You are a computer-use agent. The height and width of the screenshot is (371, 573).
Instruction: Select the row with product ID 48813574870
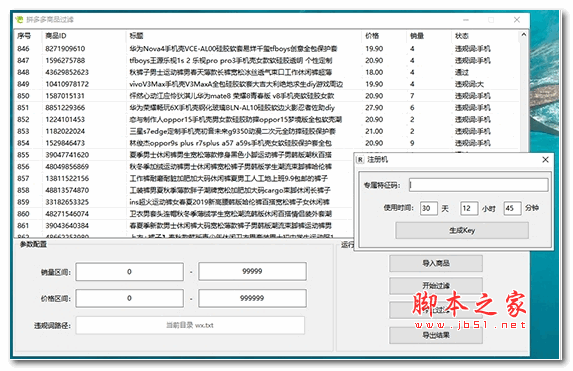coord(184,190)
